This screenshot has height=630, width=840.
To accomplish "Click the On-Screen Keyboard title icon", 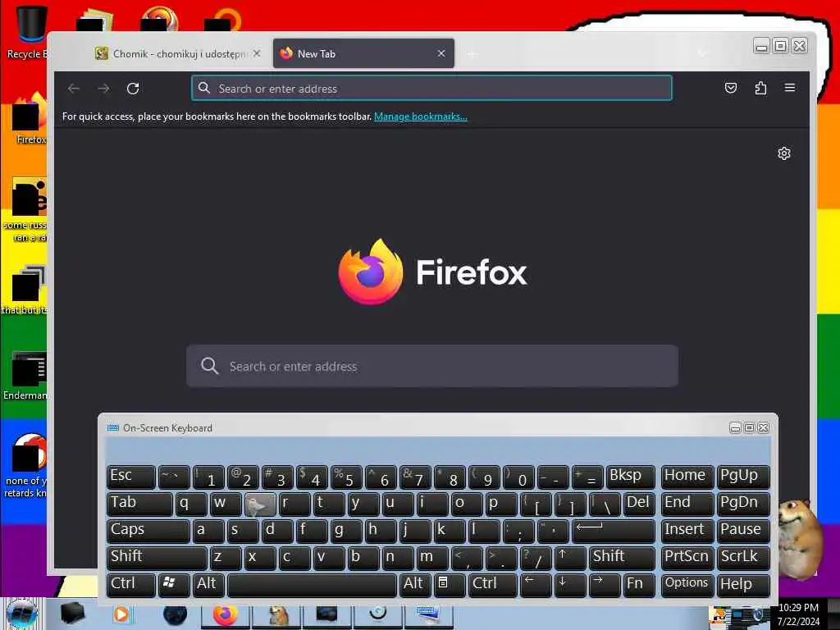I will click(x=112, y=427).
